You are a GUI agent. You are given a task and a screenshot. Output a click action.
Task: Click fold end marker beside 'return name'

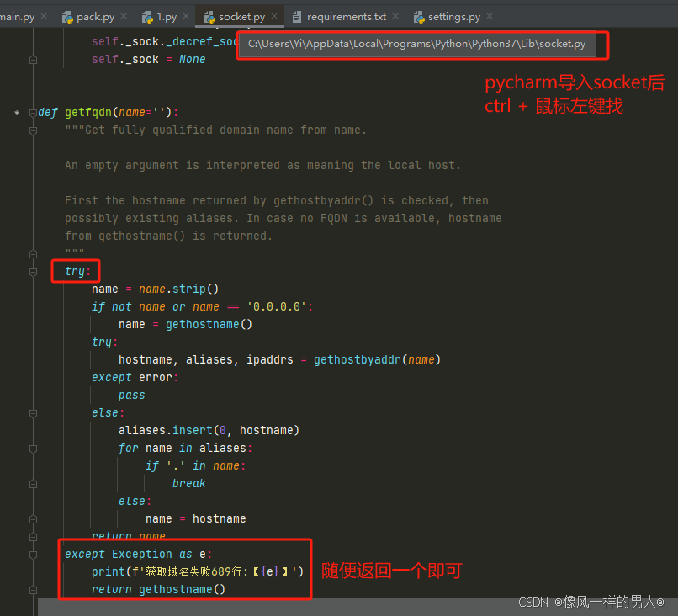(33, 536)
